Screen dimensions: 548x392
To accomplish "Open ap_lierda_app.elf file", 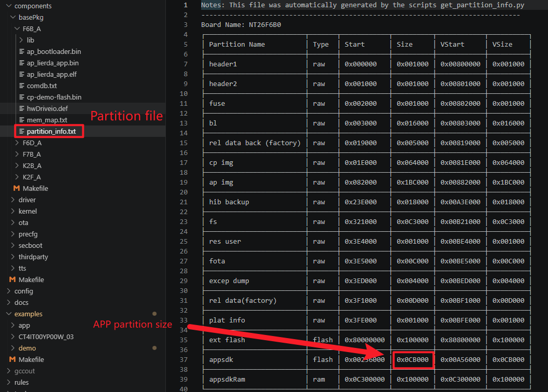I will [x=52, y=74].
